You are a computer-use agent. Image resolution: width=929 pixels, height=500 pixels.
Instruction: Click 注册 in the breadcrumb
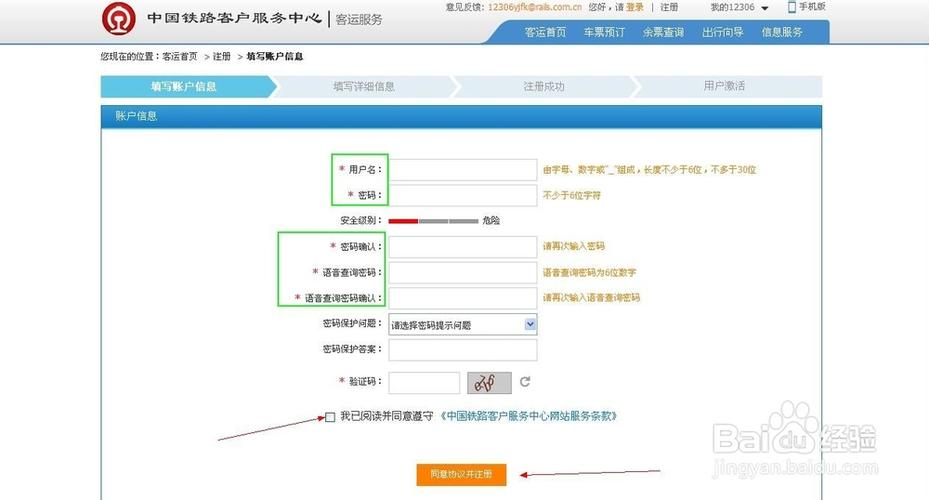click(222, 56)
